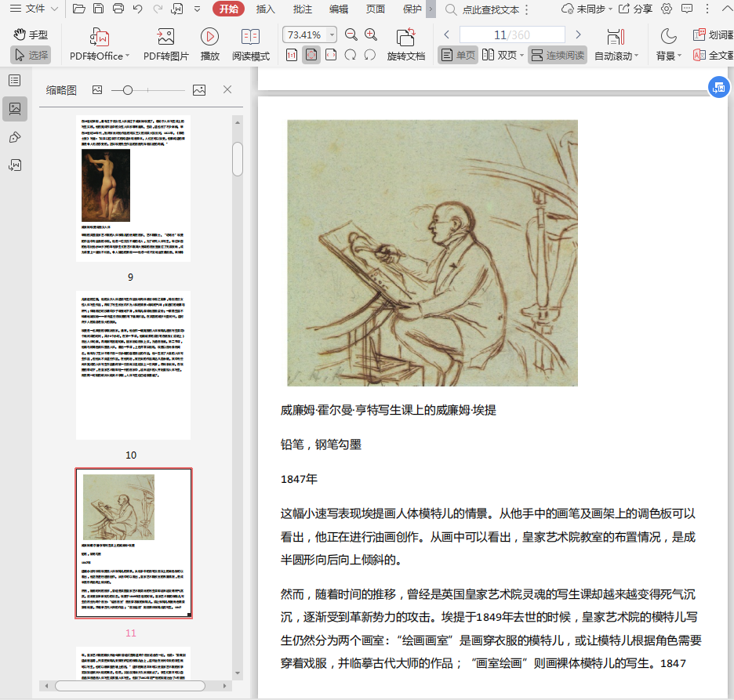
Task: Open a file with the folder icon
Action: pos(78,9)
